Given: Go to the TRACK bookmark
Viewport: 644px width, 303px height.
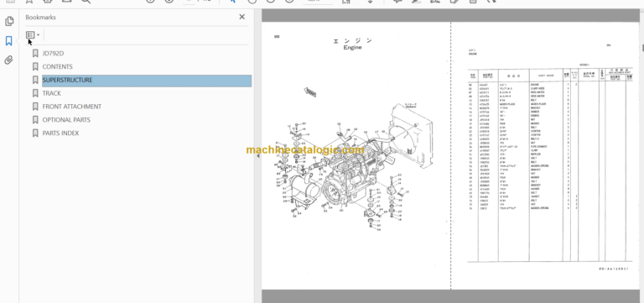Looking at the screenshot, I should coord(52,93).
